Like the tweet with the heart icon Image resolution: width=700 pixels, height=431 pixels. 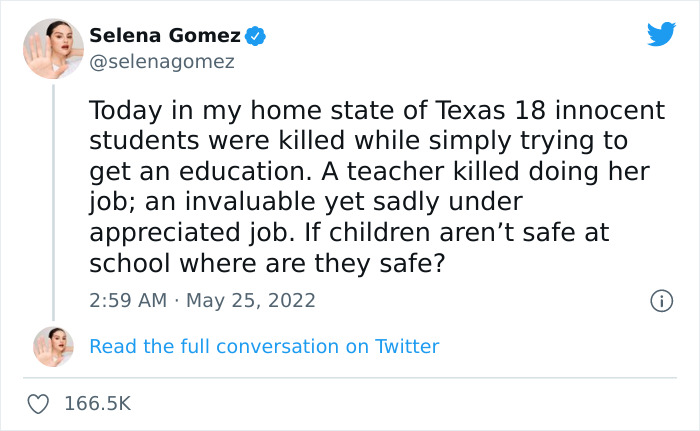tap(39, 404)
